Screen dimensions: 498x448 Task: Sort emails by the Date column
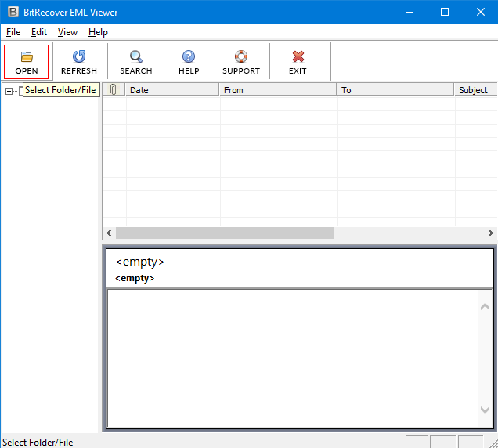pyautogui.click(x=172, y=89)
